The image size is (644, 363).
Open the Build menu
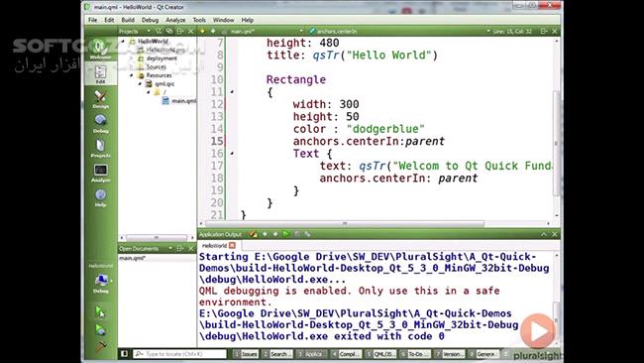[128, 20]
